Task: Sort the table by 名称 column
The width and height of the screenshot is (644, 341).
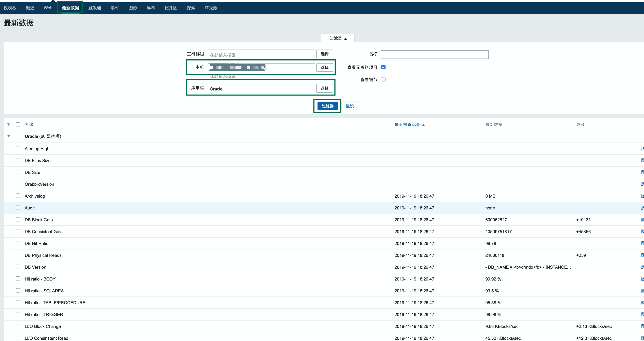Action: pos(29,124)
